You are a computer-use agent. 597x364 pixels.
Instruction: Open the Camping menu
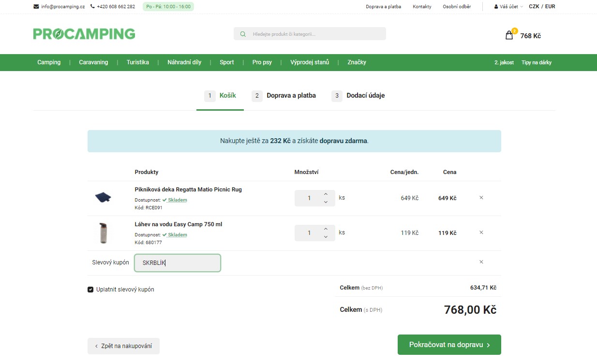click(x=49, y=62)
